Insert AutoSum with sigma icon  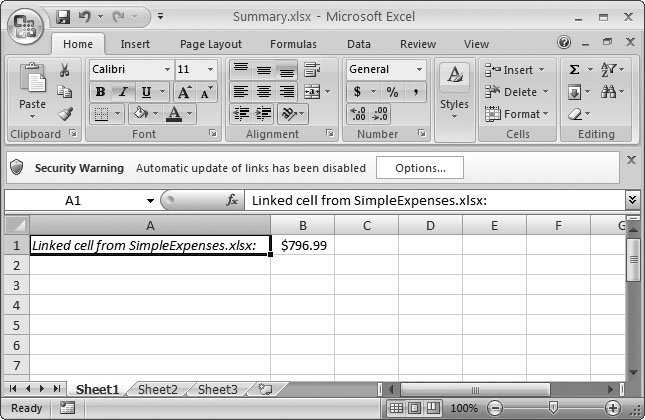tap(575, 70)
